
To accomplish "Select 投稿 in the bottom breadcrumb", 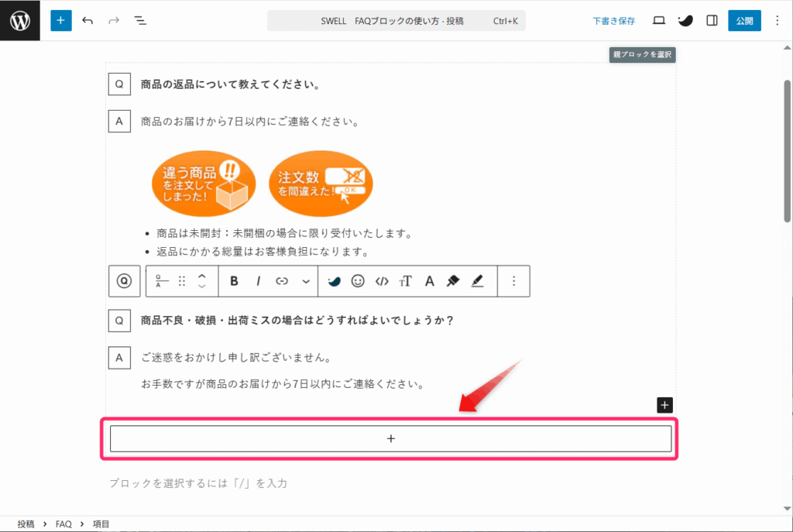I will pyautogui.click(x=26, y=524).
